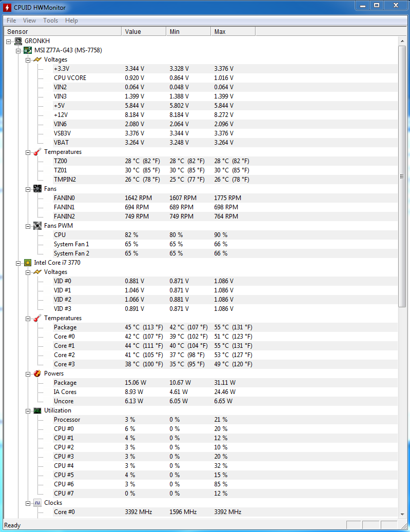Click the CPU Temperatures thermometer icon
410x532 pixels.
coord(37,318)
